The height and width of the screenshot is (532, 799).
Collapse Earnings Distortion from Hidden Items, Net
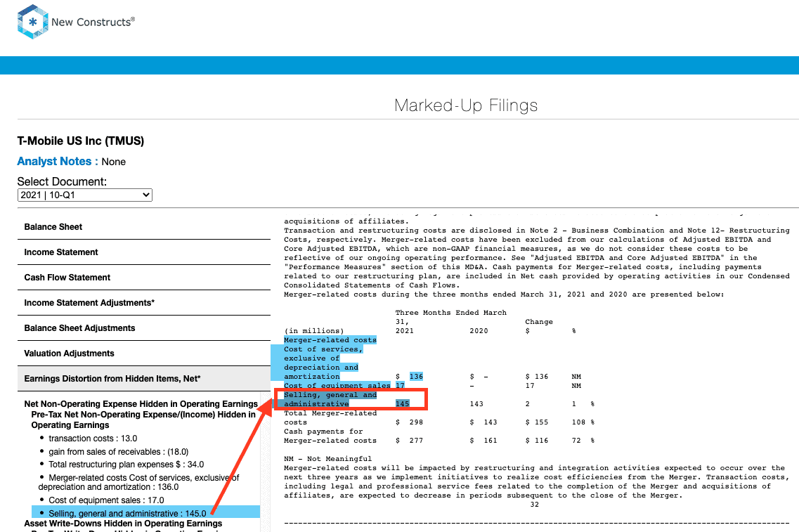point(143,379)
